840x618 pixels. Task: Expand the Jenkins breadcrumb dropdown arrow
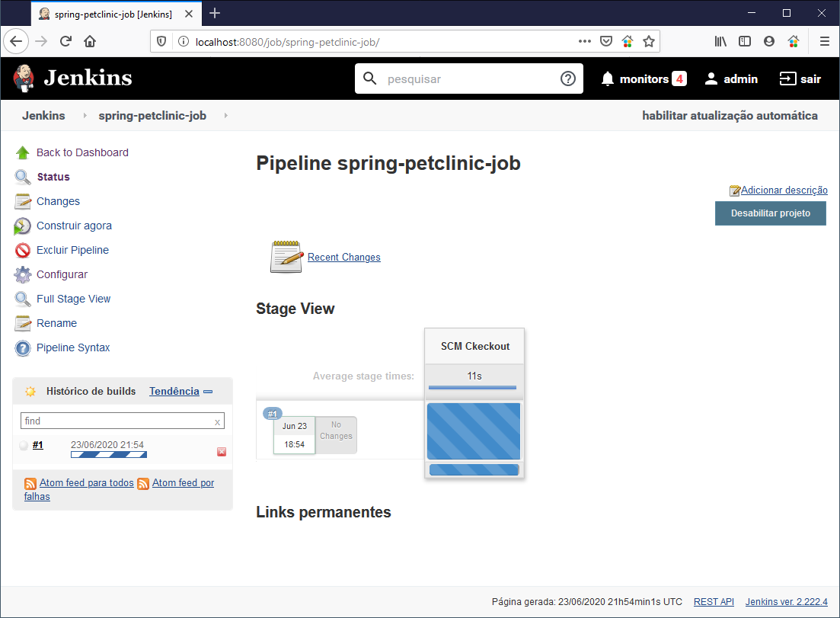(85, 116)
